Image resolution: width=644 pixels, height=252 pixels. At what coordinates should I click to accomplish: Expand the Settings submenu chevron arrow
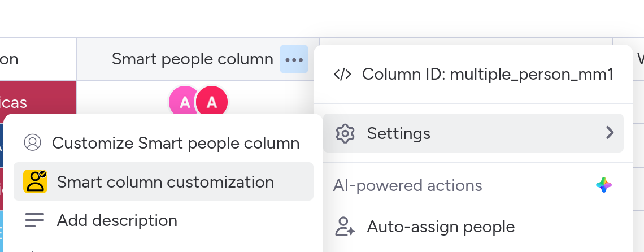tap(610, 133)
